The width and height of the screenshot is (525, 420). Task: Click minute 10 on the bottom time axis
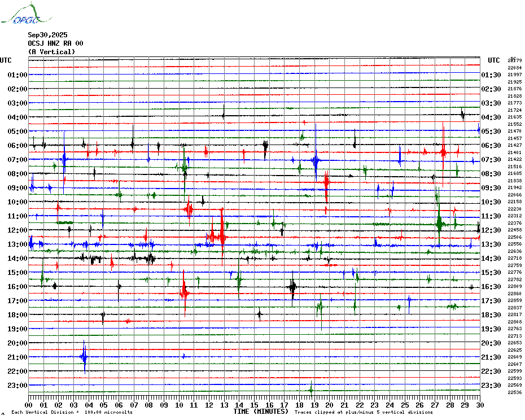(179, 405)
